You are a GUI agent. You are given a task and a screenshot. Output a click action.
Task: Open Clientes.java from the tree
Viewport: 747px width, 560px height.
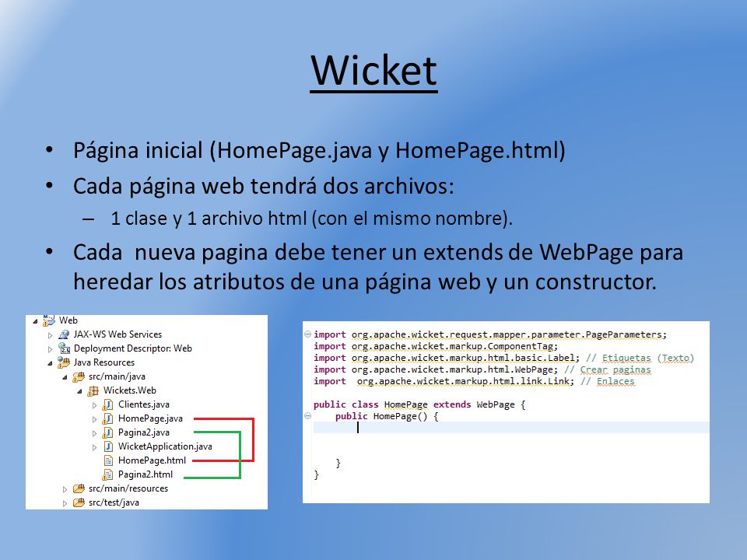(144, 404)
